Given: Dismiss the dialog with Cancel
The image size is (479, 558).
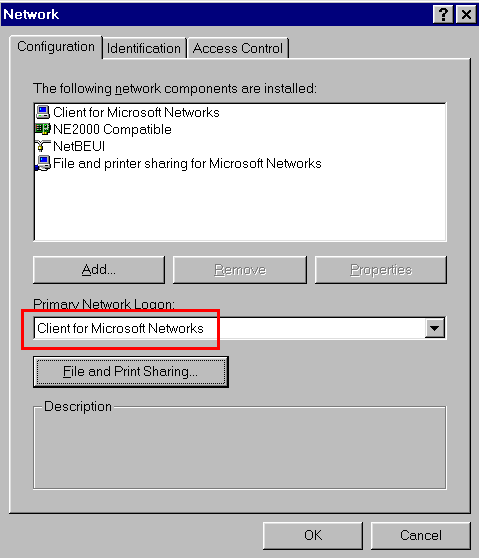Looking at the screenshot, I should coord(421,535).
